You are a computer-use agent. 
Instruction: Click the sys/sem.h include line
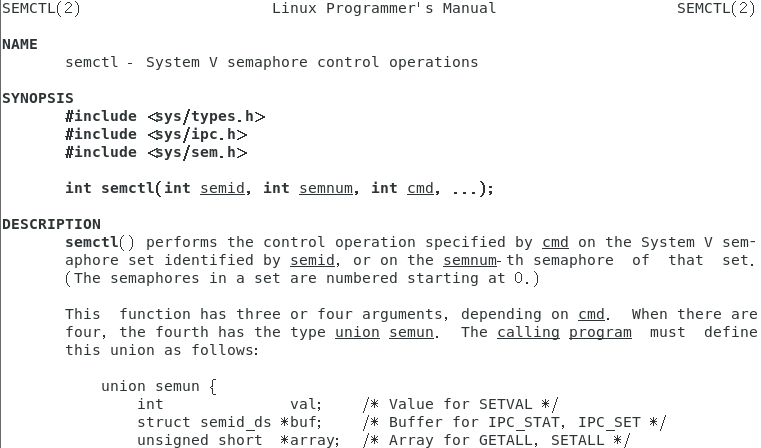pos(156,152)
